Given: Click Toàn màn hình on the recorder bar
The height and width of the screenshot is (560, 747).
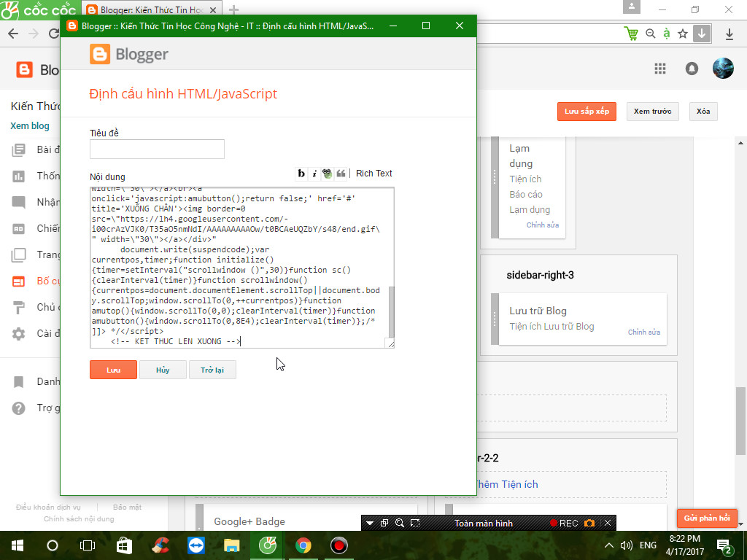Looking at the screenshot, I should [x=484, y=524].
